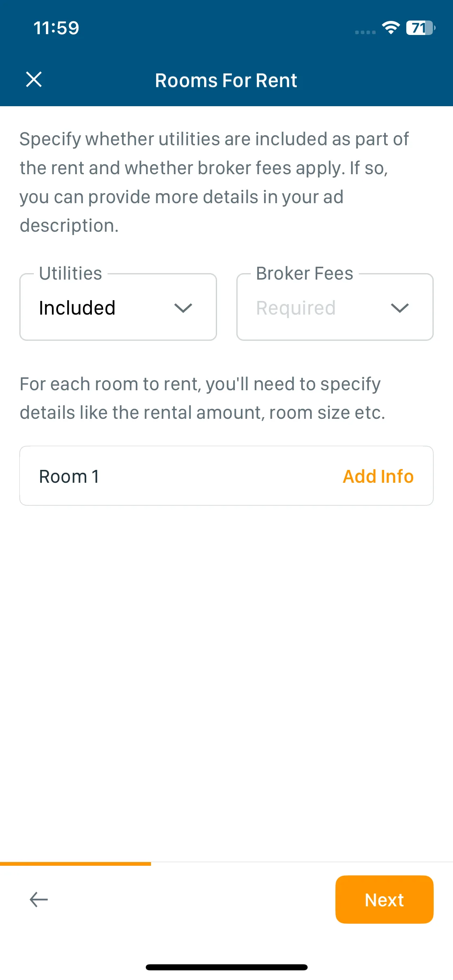This screenshot has width=453, height=980.
Task: Tap the Utilities field label
Action: coord(70,274)
